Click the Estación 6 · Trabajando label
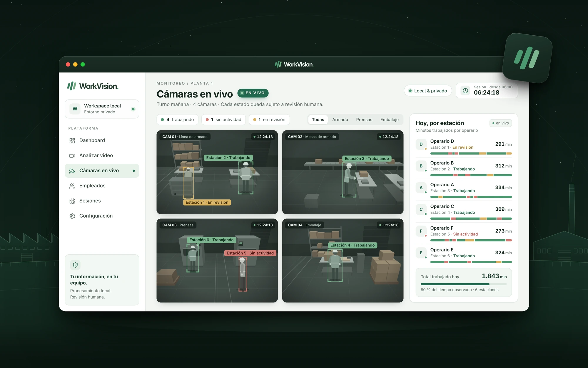Image resolution: width=588 pixels, height=368 pixels. [211, 240]
